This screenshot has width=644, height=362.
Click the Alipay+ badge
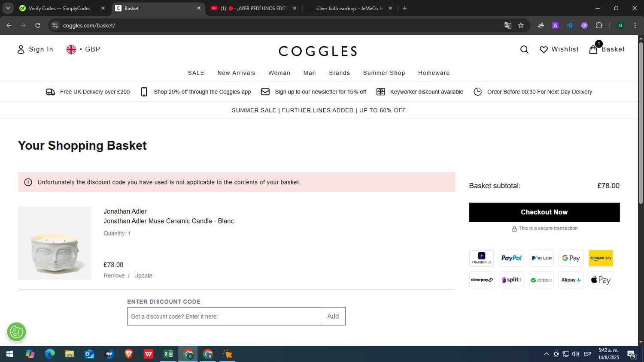tap(571, 280)
